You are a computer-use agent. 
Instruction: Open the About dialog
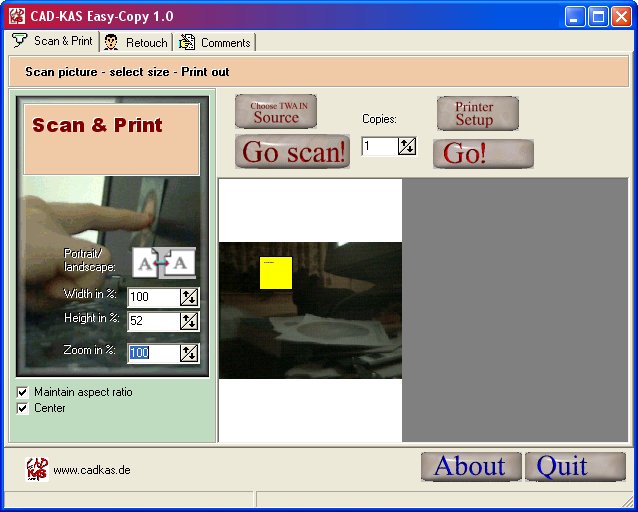470,466
